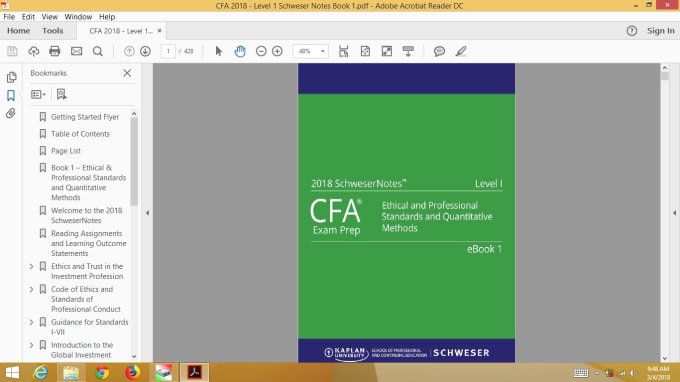
Task: Open the View menu
Action: (x=49, y=17)
